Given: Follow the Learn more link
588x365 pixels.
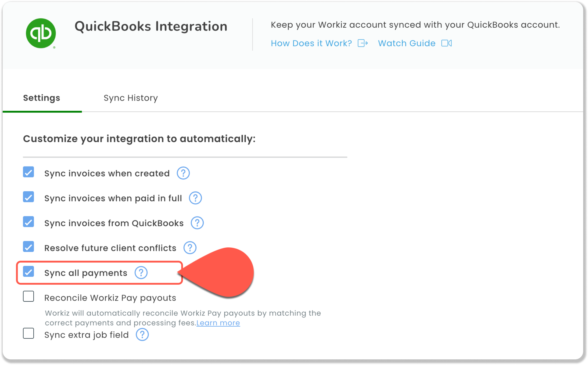Looking at the screenshot, I should point(218,323).
